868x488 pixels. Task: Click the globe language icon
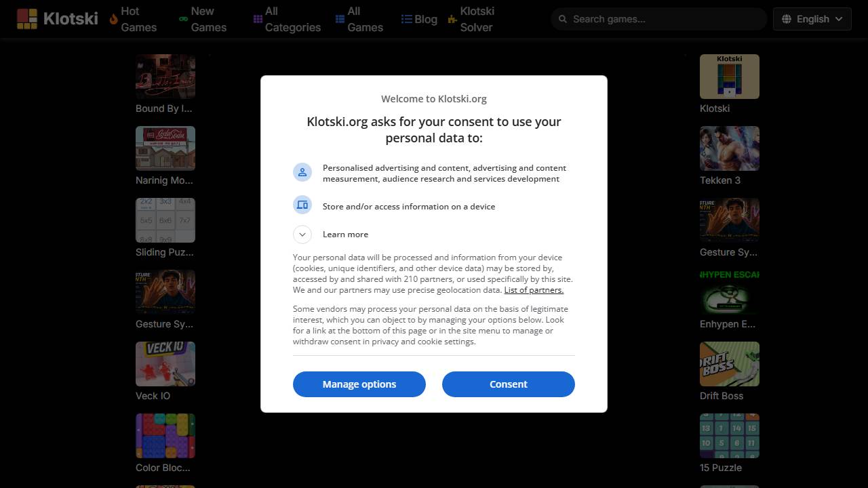787,19
